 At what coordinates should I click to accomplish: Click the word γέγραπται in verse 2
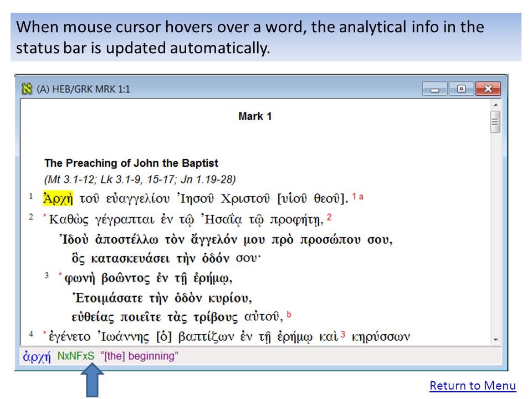pos(125,220)
